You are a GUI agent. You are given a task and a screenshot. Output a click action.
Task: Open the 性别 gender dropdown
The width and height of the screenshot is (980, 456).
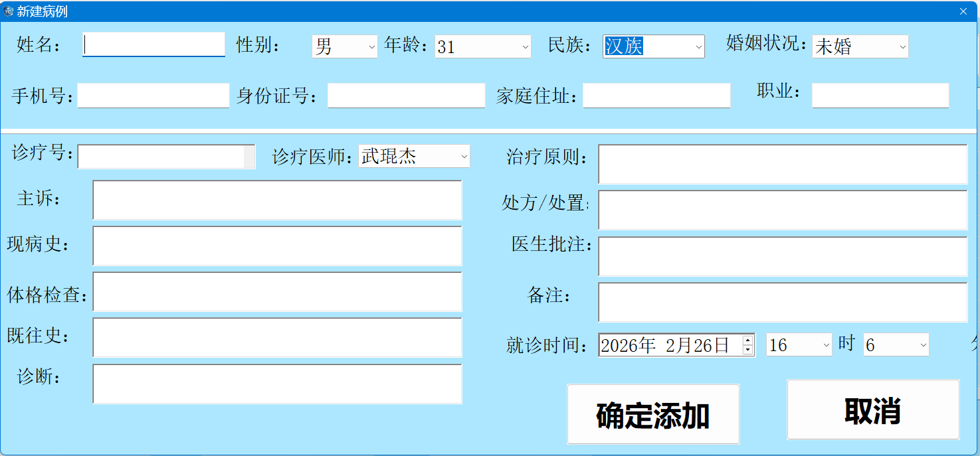(368, 46)
